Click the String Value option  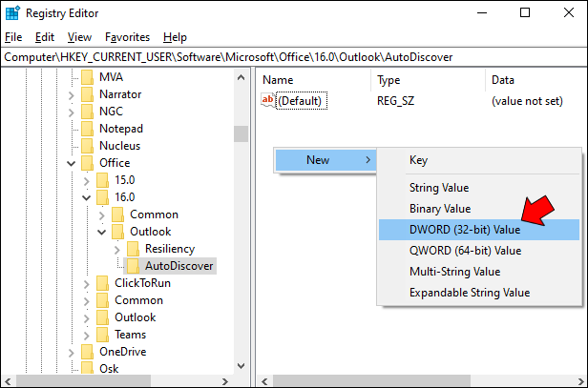click(439, 188)
